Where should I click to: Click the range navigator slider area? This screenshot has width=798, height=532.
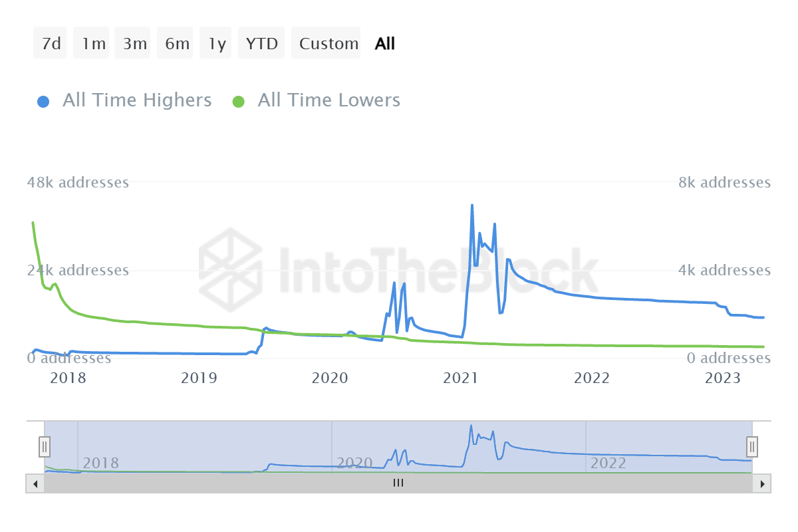399,446
